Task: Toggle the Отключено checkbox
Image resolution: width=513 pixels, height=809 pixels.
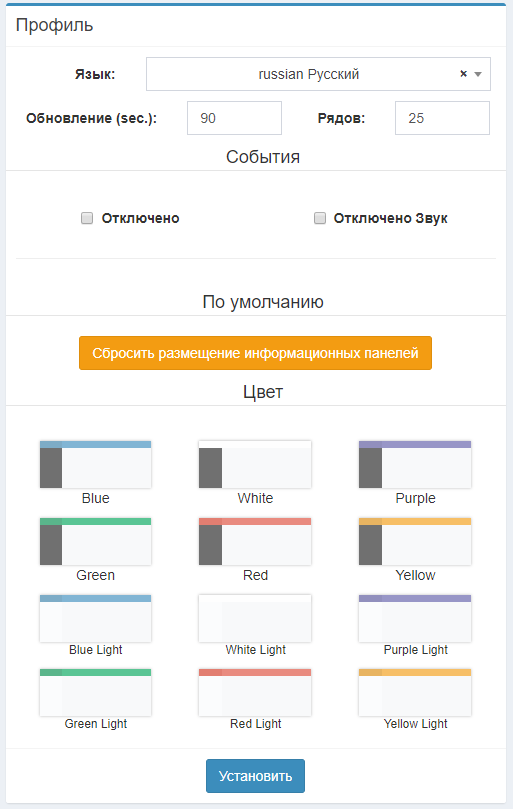Action: (x=87, y=218)
